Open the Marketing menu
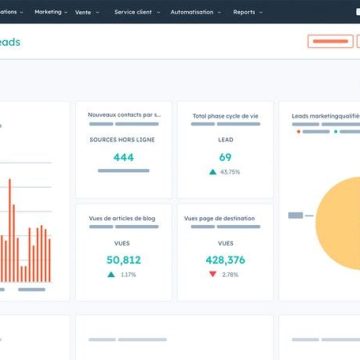The image size is (360, 360). coord(48,12)
